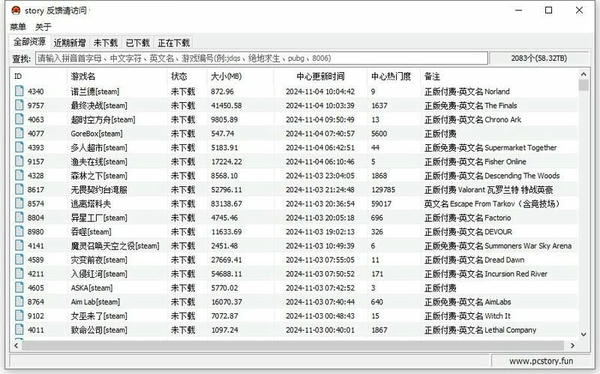Select the 最终决战[steam] row name
The height and width of the screenshot is (374, 600).
[x=99, y=105]
